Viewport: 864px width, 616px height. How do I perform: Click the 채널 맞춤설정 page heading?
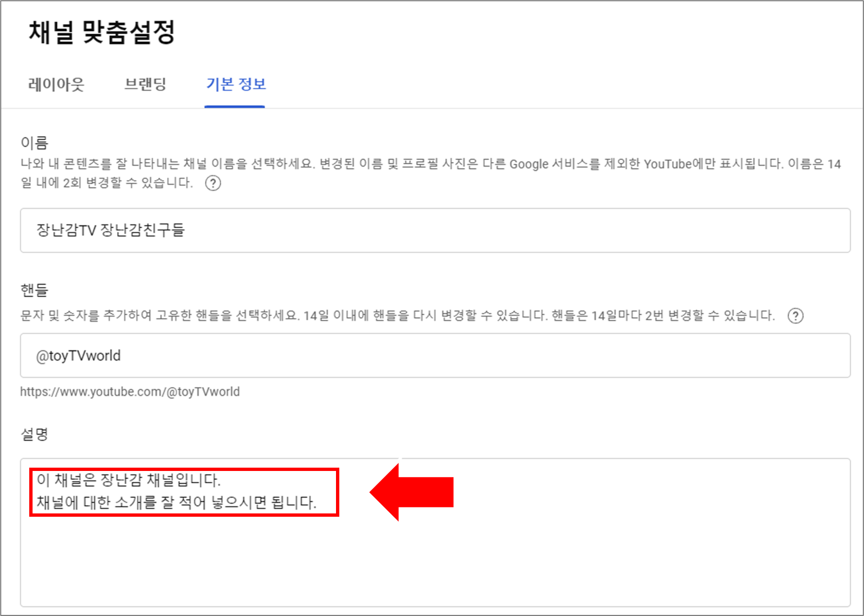[102, 32]
